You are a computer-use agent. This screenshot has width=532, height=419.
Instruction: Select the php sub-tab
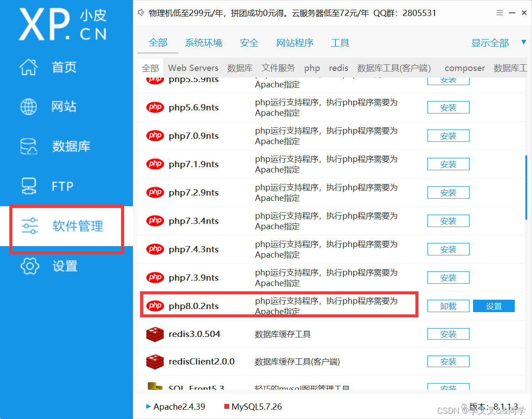[312, 68]
